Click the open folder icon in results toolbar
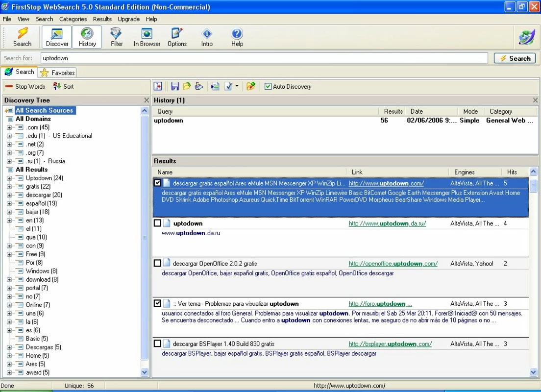The height and width of the screenshot is (392, 541). pyautogui.click(x=187, y=86)
